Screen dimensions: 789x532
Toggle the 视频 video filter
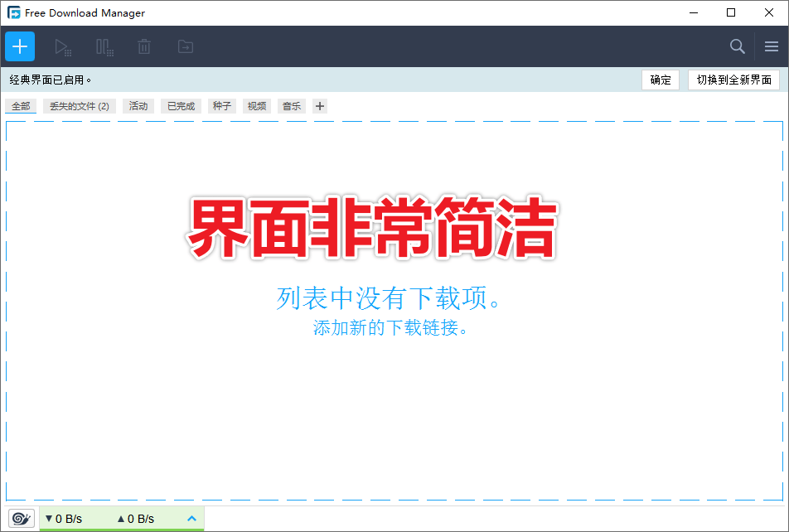click(x=256, y=106)
